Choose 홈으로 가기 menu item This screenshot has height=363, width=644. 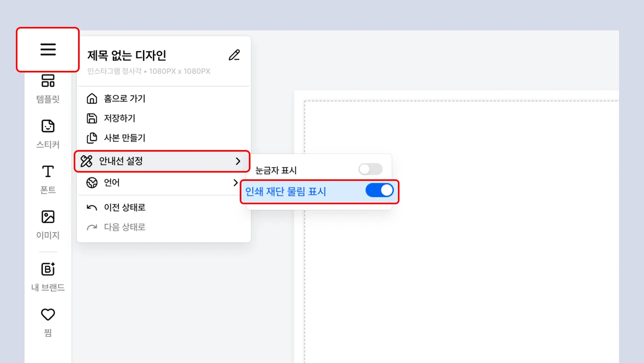click(x=164, y=99)
